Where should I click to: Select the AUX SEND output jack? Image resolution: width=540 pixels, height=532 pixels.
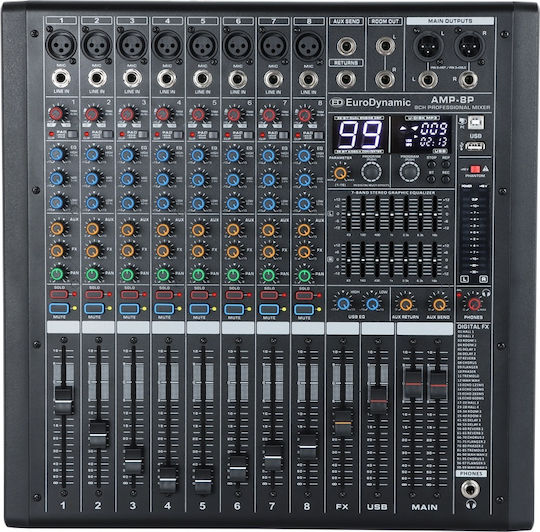tap(346, 46)
